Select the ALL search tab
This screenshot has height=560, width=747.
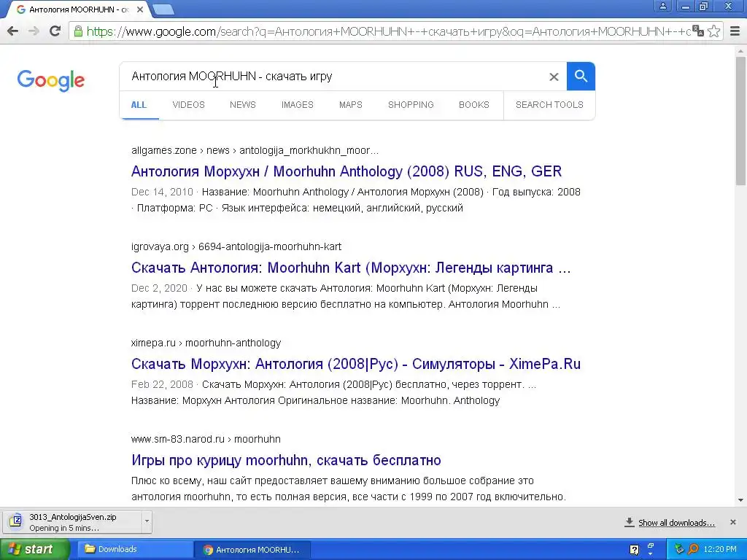(x=139, y=105)
